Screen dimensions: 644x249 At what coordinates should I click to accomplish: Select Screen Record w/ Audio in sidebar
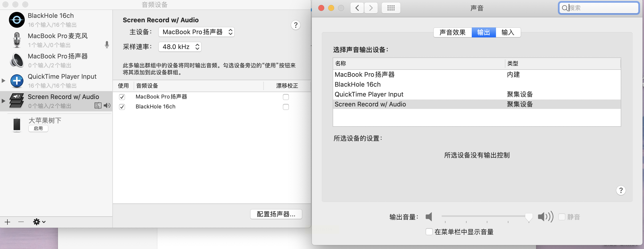pos(56,101)
